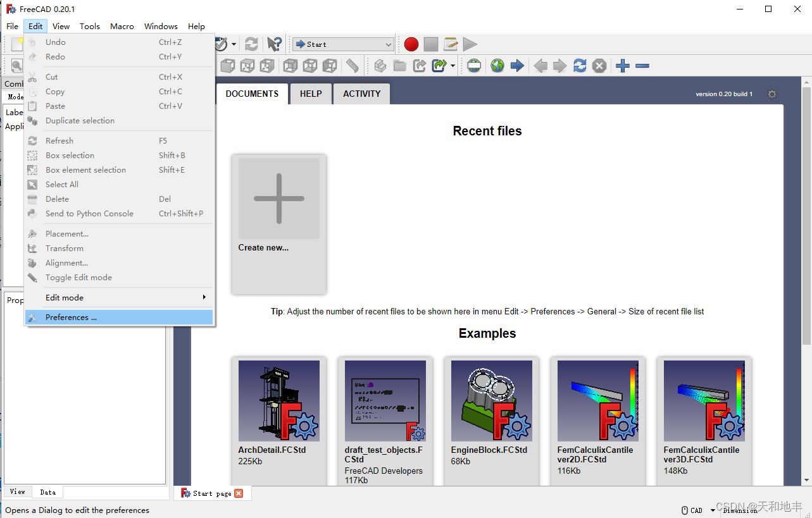The image size is (812, 518).
Task: Click the blue plus zoom in icon
Action: pyautogui.click(x=623, y=66)
